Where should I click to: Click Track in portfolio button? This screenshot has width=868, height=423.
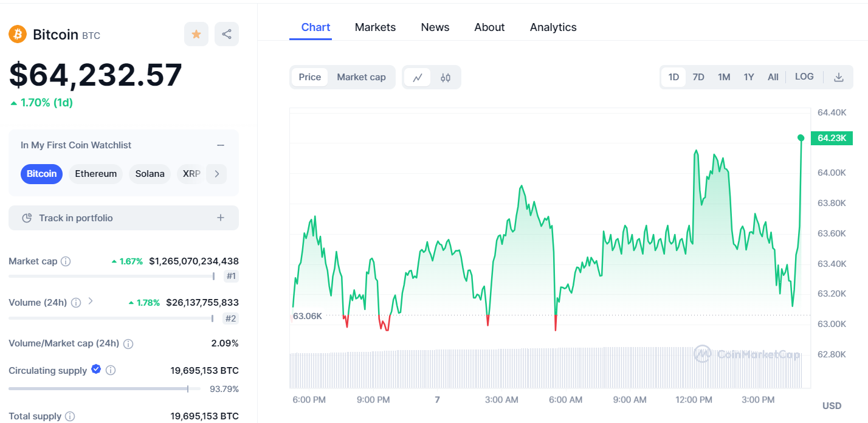pos(123,218)
